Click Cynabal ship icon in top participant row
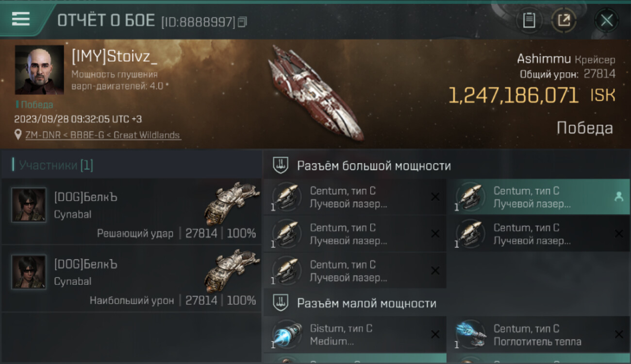Viewport: 631px width, 364px height. coord(232,203)
